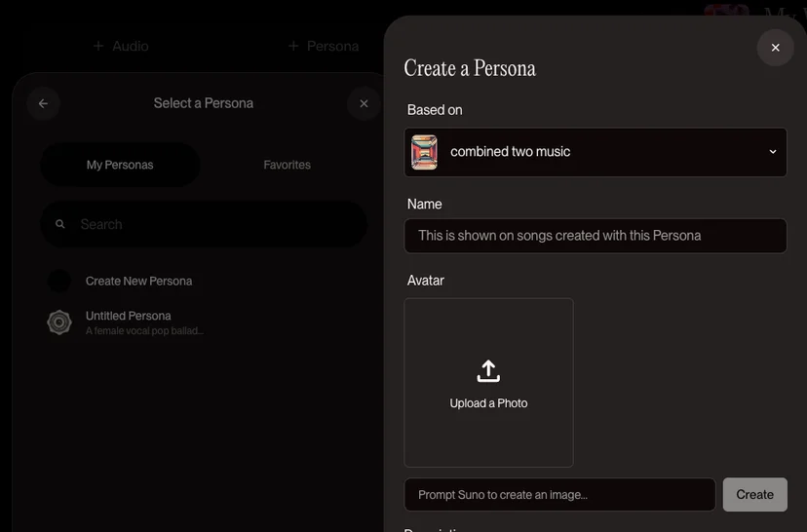Switch to the My Personas tab
This screenshot has width=807, height=532.
tap(120, 165)
